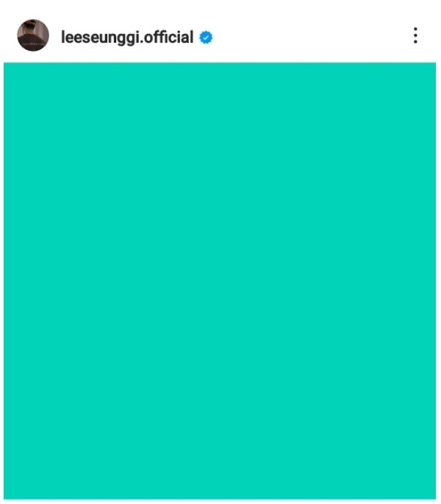Visit the leeseunggi.official username link

(x=127, y=38)
